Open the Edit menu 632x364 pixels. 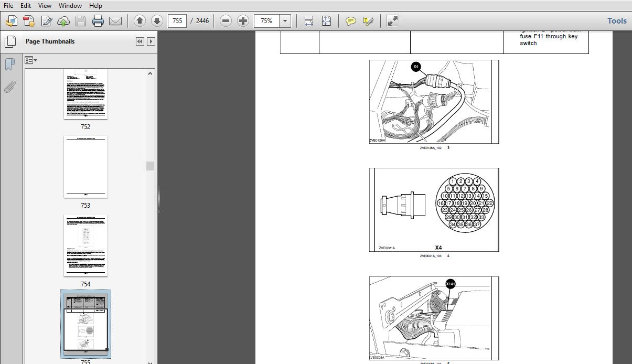click(x=26, y=5)
